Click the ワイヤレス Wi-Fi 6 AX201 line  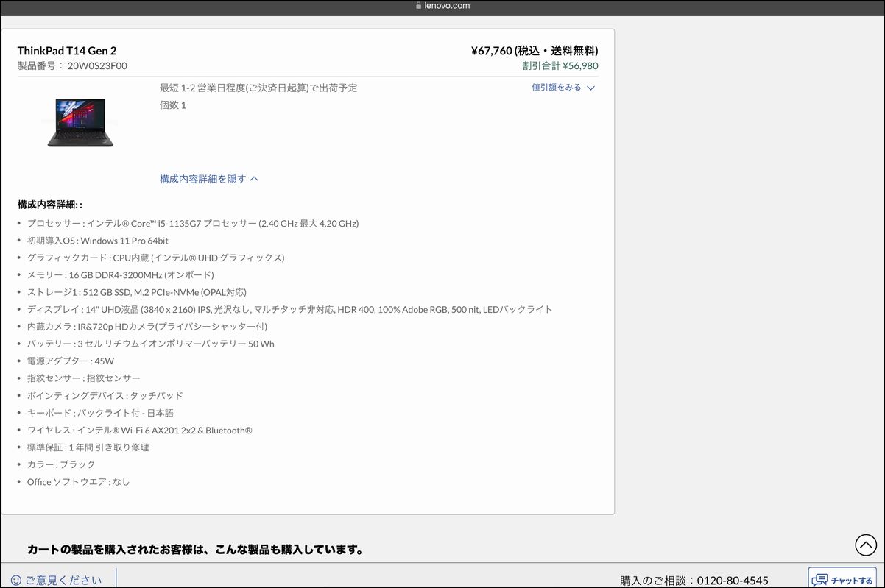140,431
